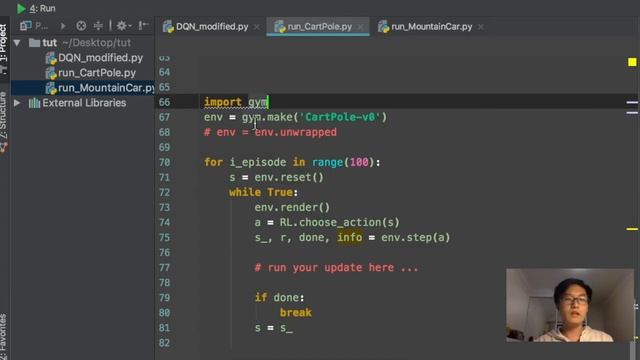Toggle the 2: Favorites side tool button
Screen dimensions: 640x360
4,337
